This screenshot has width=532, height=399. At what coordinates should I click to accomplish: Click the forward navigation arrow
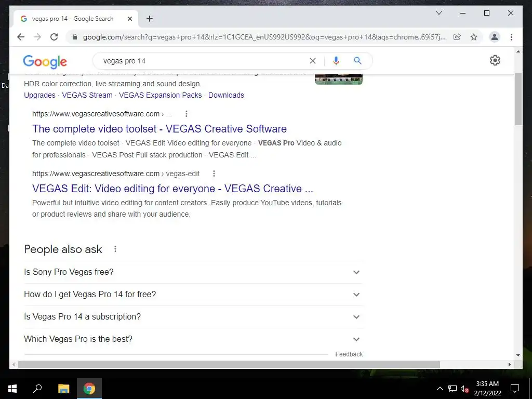pyautogui.click(x=37, y=37)
